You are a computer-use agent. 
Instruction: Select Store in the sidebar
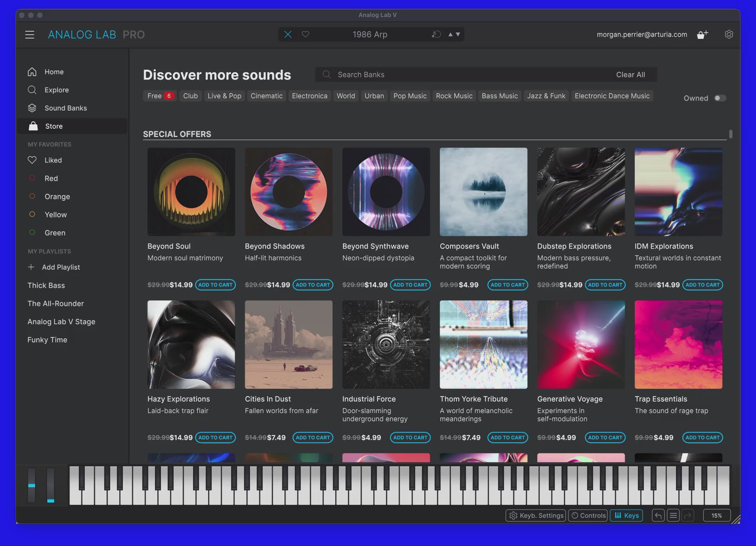72,126
